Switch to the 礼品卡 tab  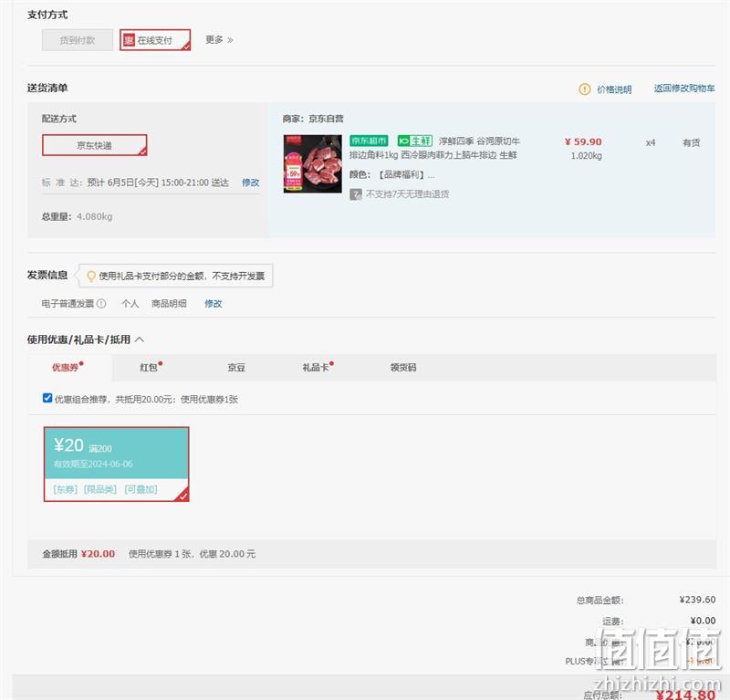click(x=318, y=368)
